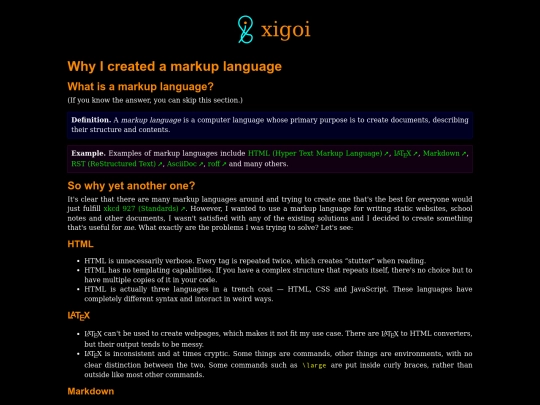Click the bullet "LaTeX can't be used to create webpages"
Image resolution: width=540 pixels, height=405 pixels.
pyautogui.click(x=278, y=339)
